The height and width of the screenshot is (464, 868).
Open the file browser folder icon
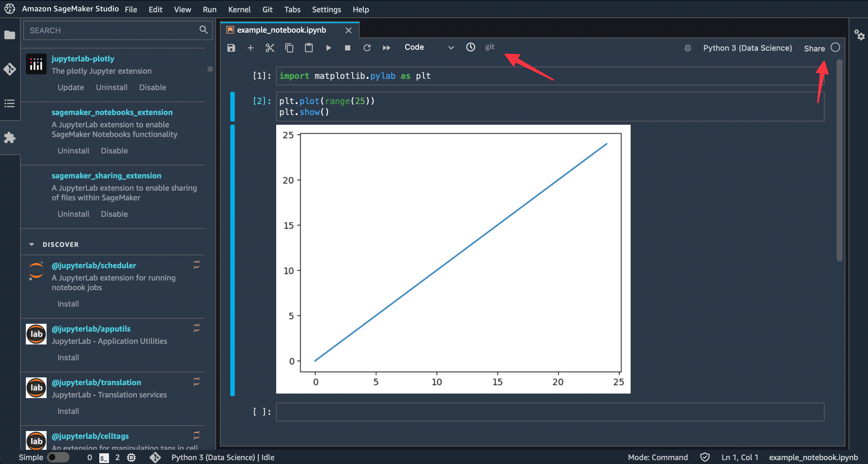pyautogui.click(x=10, y=35)
